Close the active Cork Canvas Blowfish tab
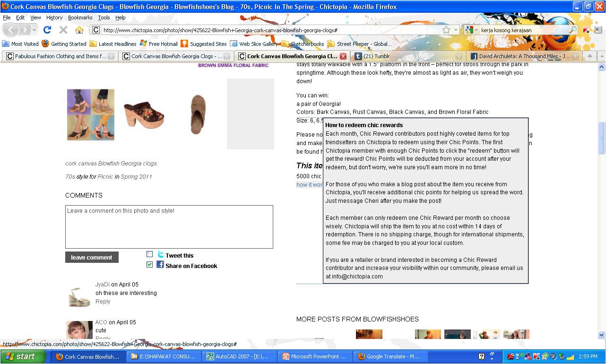 pyautogui.click(x=343, y=56)
